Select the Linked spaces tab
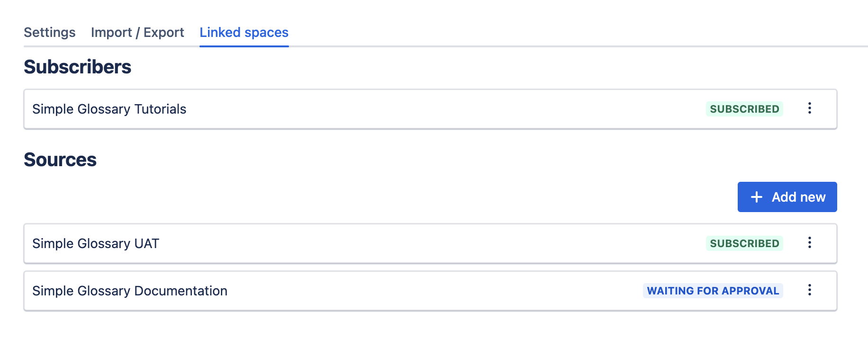Viewport: 868px width, 356px height. click(244, 32)
